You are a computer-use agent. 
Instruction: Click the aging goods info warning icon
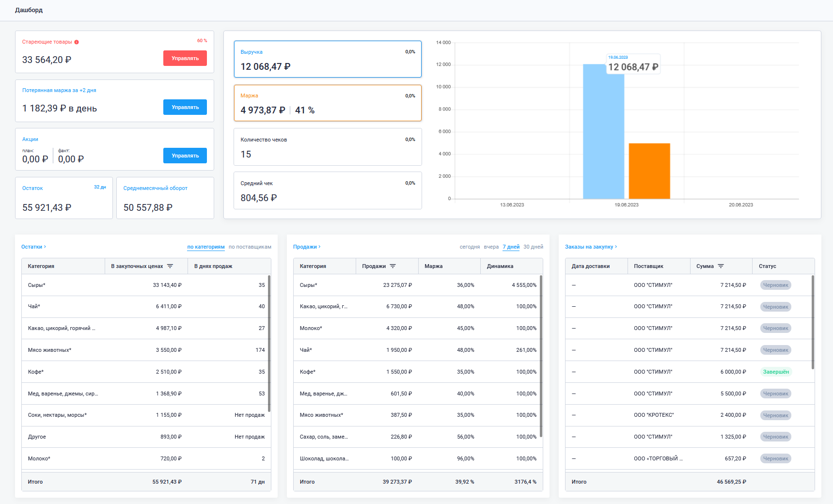[x=77, y=42]
